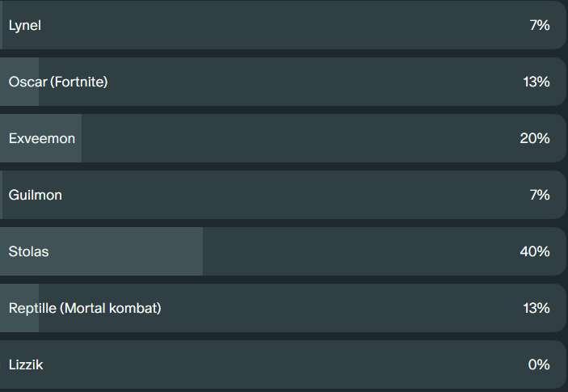Click the 0% result beside Lizzik
This screenshot has height=392, width=568.
coord(539,365)
